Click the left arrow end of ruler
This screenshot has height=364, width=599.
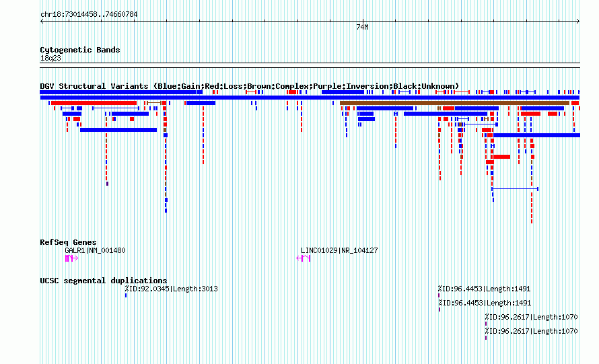click(x=42, y=22)
